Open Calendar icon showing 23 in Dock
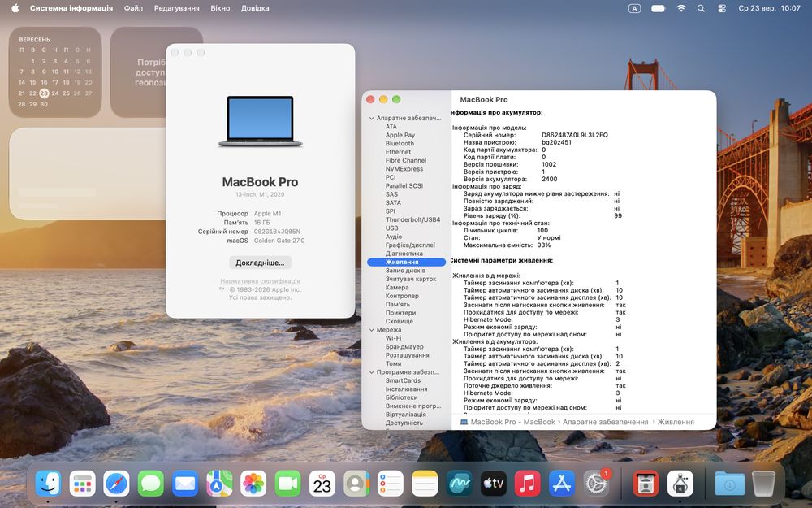Screen dimensions: 812x508 [322, 484]
